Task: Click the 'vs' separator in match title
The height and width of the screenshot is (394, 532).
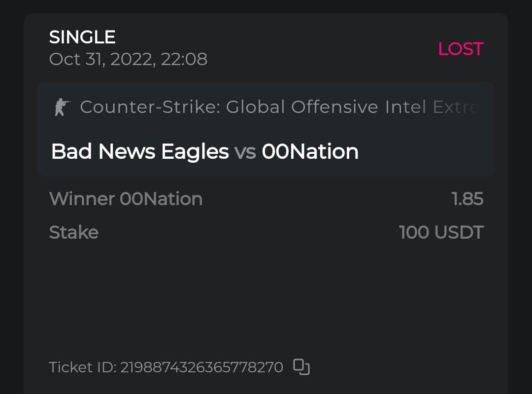Action: click(x=245, y=152)
